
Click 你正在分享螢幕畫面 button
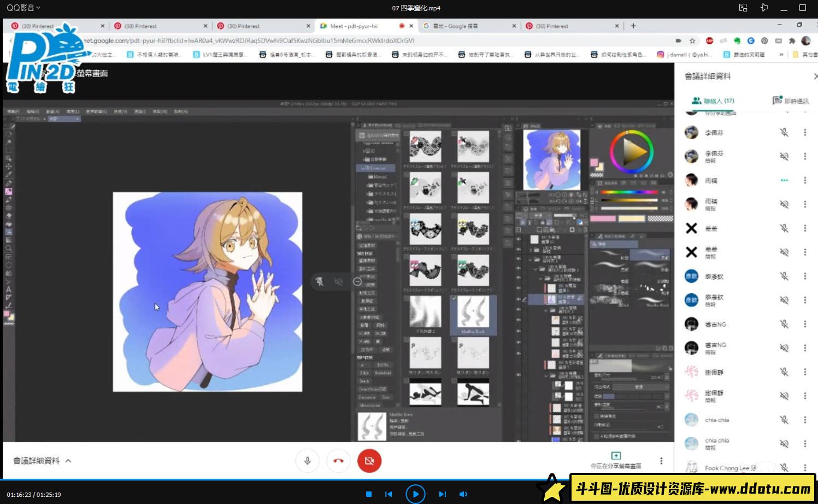[x=616, y=460]
